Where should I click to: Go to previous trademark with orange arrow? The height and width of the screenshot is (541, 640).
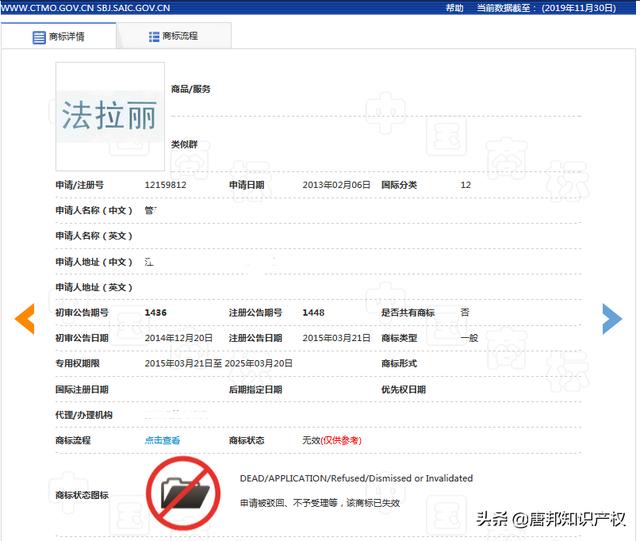click(25, 319)
